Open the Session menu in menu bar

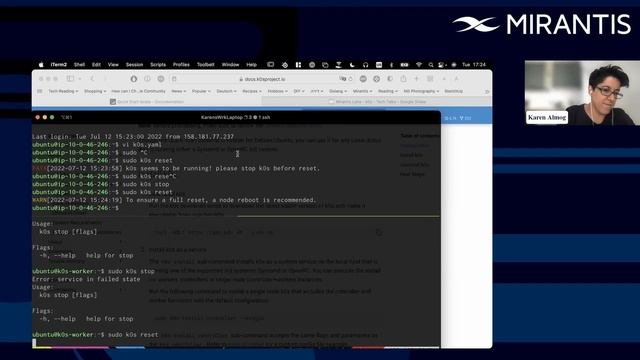(x=134, y=65)
